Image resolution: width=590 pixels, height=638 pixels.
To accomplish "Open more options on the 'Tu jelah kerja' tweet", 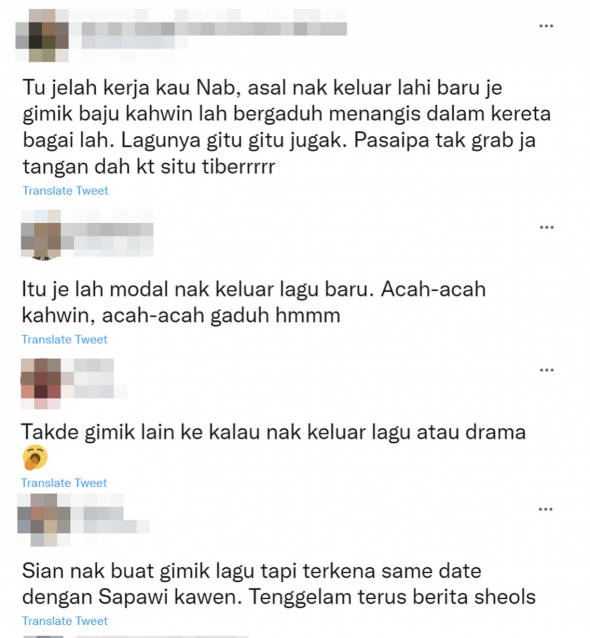I will coord(546,26).
